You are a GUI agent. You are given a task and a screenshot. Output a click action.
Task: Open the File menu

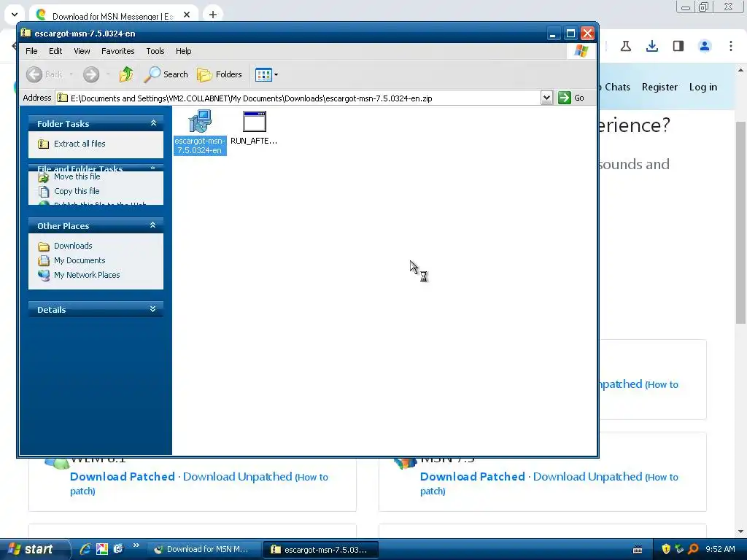point(31,51)
